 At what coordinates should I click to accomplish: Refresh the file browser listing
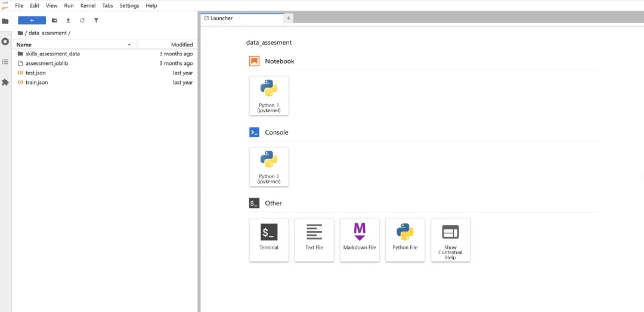pyautogui.click(x=82, y=20)
